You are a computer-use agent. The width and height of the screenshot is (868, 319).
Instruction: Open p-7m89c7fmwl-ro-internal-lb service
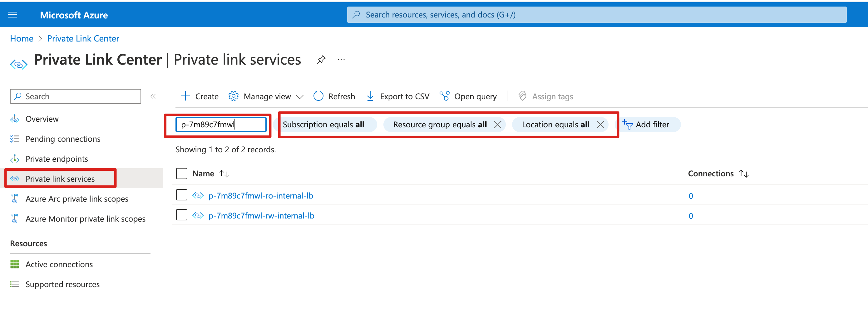[260, 196]
